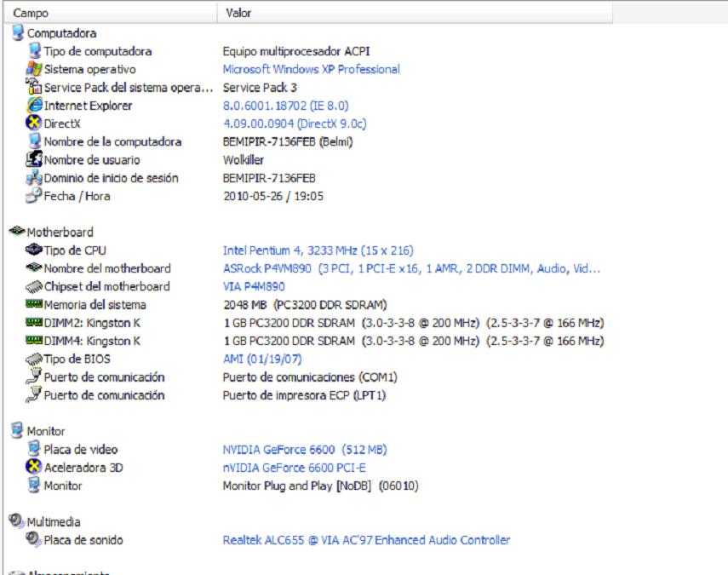Click the Placa de video icon
Screen dimensions: 728x575
pyautogui.click(x=34, y=449)
